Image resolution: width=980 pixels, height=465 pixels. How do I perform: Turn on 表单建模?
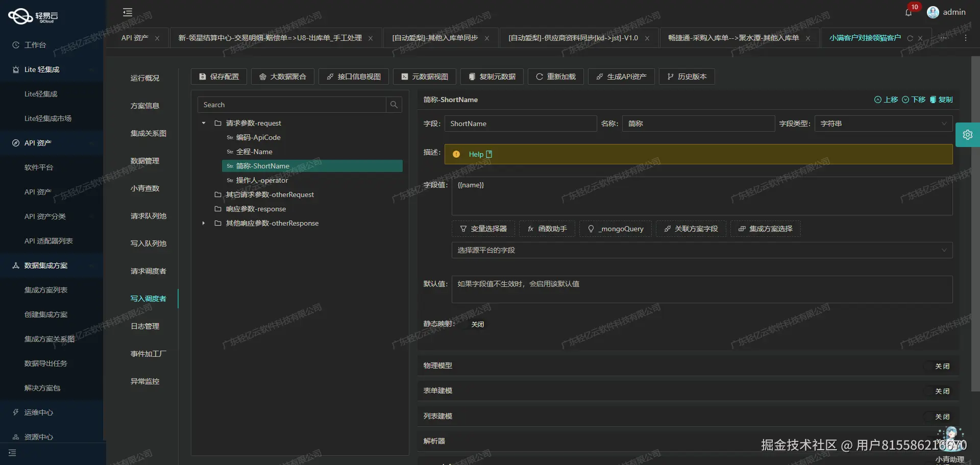942,391
